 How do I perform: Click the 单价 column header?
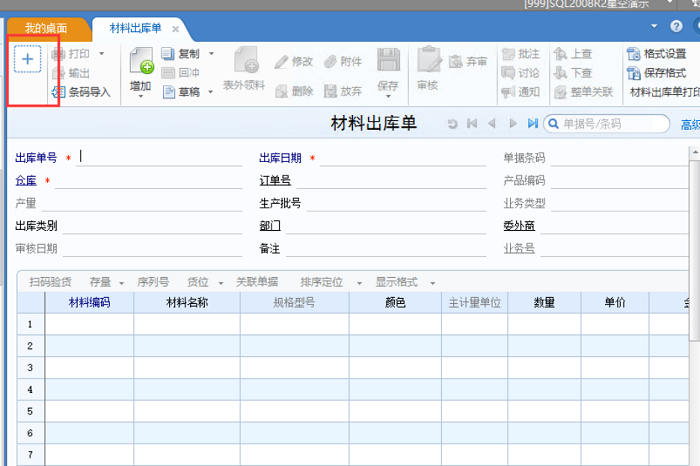click(615, 303)
